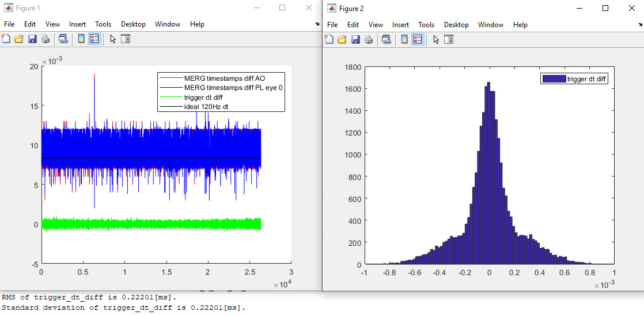This screenshot has height=315, width=644.
Task: Open View menu in Figure 2
Action: click(376, 25)
